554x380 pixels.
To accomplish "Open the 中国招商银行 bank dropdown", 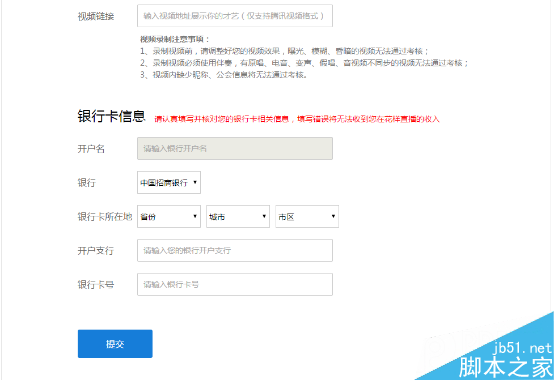I will click(169, 183).
